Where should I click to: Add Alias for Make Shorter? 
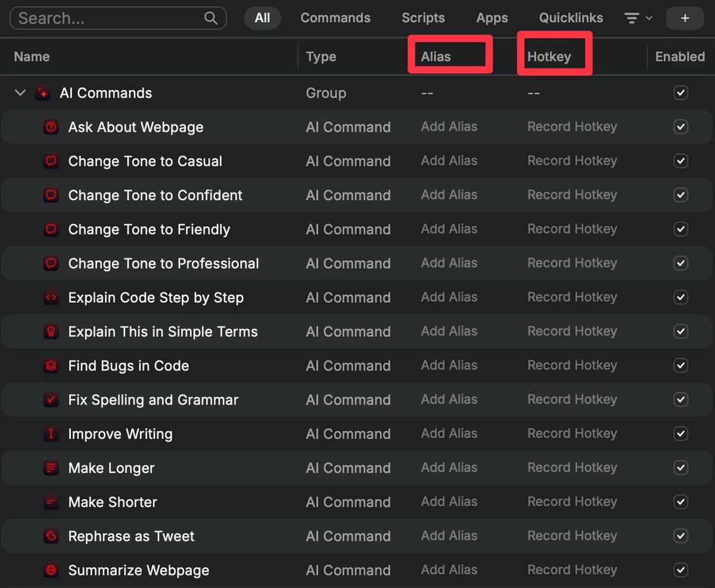point(449,502)
